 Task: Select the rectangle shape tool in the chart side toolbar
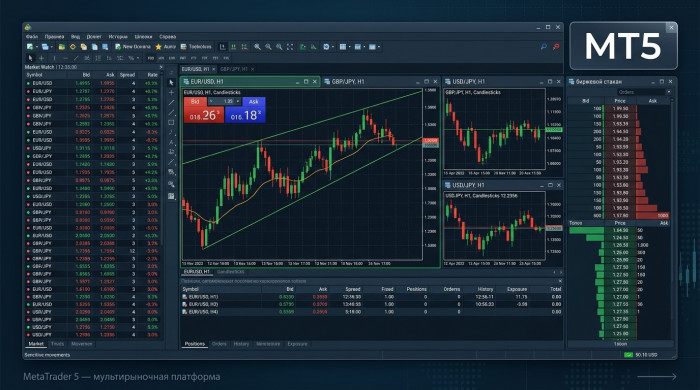(171, 122)
